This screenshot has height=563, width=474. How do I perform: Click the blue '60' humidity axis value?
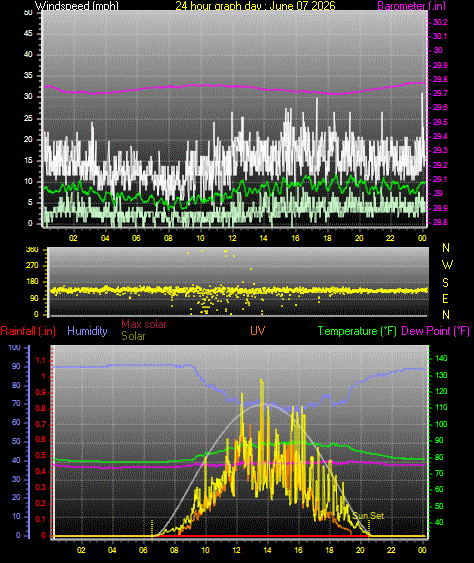[x=16, y=423]
